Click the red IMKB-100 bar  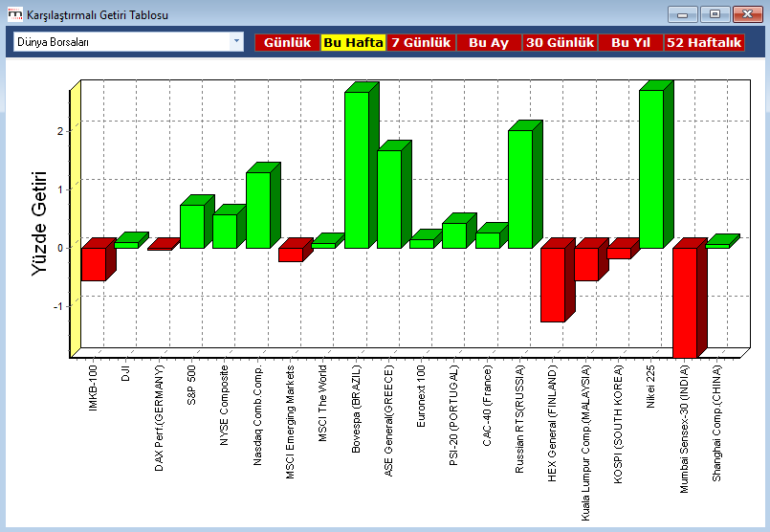pos(94,264)
